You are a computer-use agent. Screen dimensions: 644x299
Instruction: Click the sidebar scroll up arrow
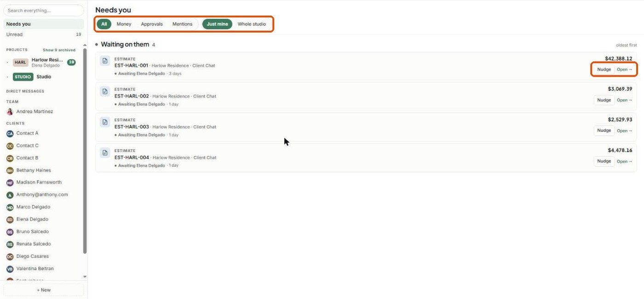click(x=85, y=45)
